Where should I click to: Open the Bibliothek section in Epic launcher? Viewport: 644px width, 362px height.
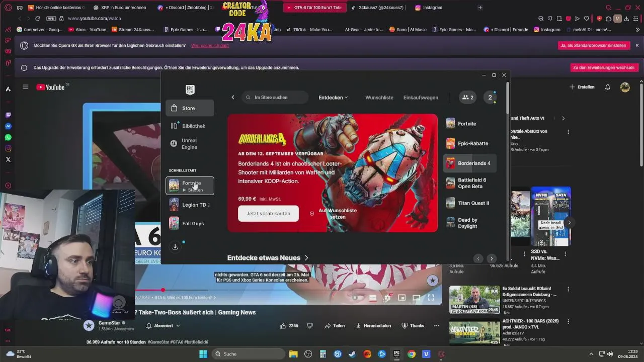[x=190, y=126]
